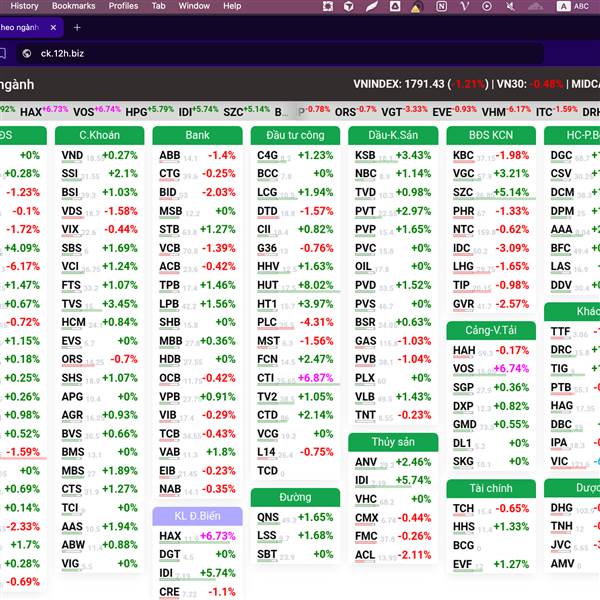This screenshot has height=600, width=600.
Task: Click the purple KL Đ.Biến header
Action: click(197, 516)
